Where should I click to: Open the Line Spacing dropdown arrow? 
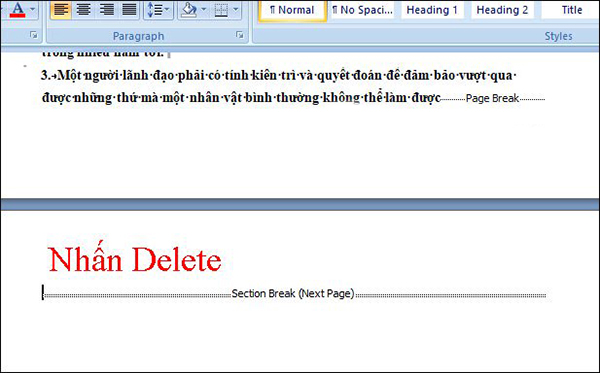pyautogui.click(x=167, y=9)
